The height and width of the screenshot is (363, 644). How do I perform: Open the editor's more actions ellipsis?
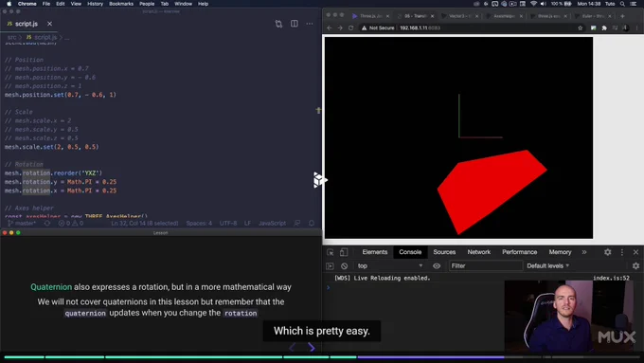point(310,24)
